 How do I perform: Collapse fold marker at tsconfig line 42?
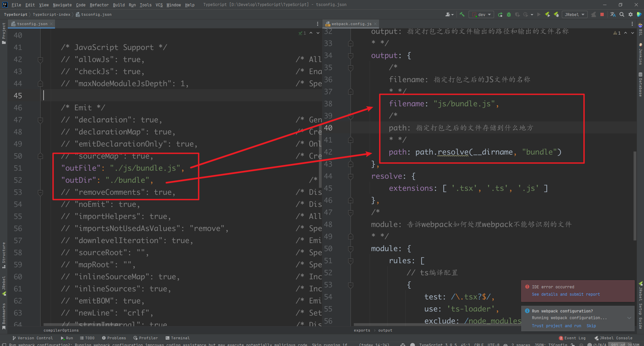[40, 60]
